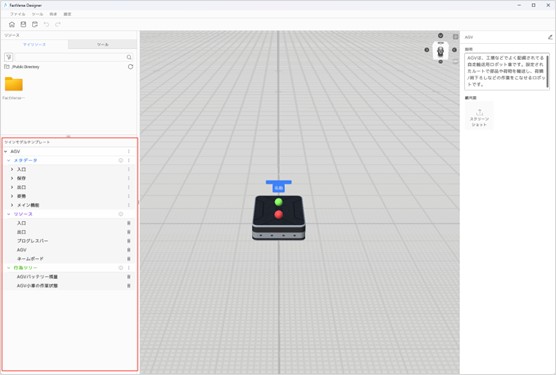Screen dimensions: 556x375
Task: Collapse the リソース section chevron
Action: coord(9,214)
